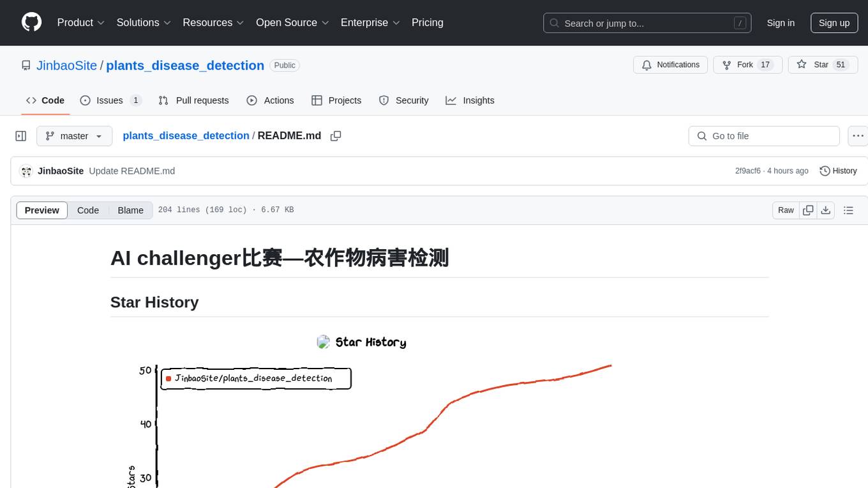Focus the Go to file field
This screenshot has height=488, width=868.
click(x=764, y=136)
